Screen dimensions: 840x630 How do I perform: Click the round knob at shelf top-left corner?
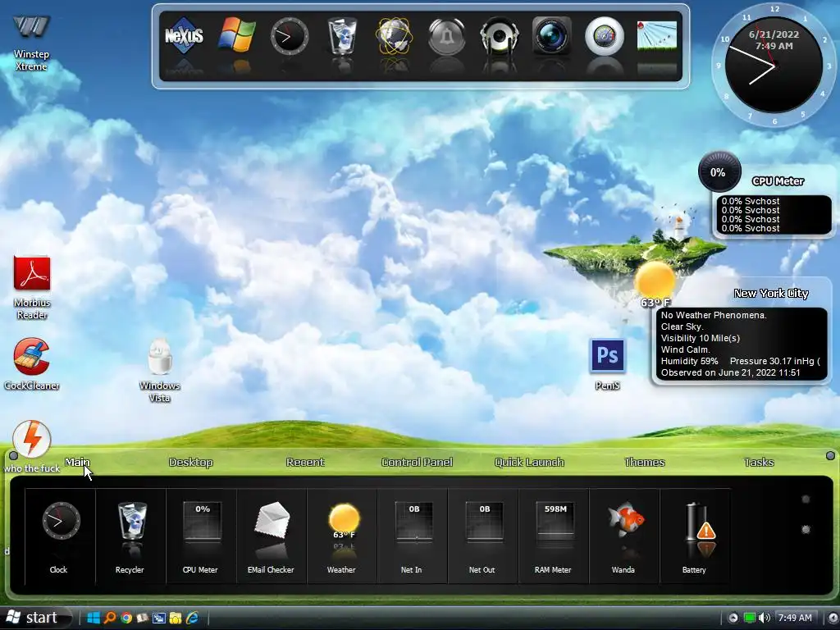coord(13,455)
